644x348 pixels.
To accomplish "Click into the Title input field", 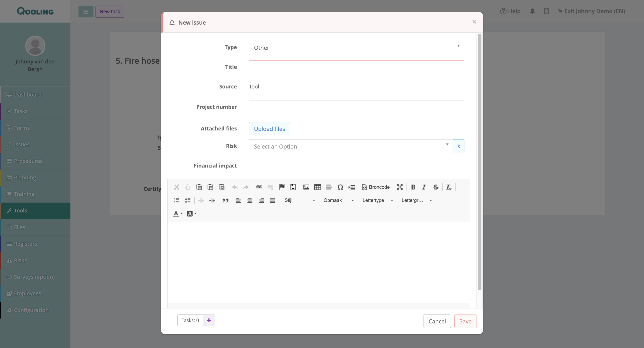I will pyautogui.click(x=356, y=67).
